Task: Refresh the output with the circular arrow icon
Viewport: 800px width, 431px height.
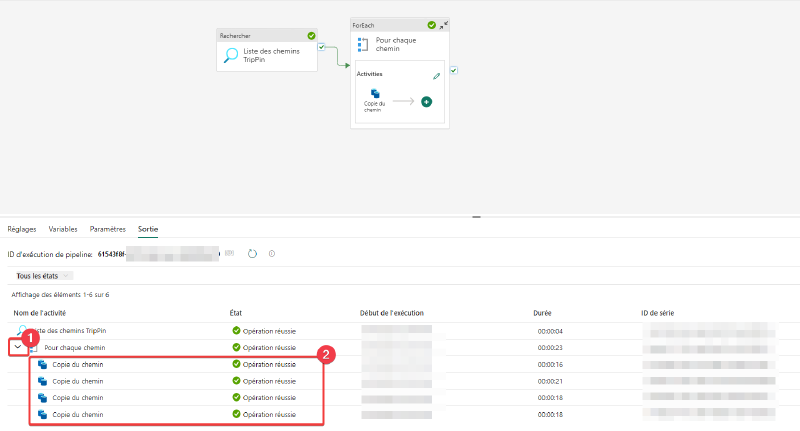Action: point(252,253)
